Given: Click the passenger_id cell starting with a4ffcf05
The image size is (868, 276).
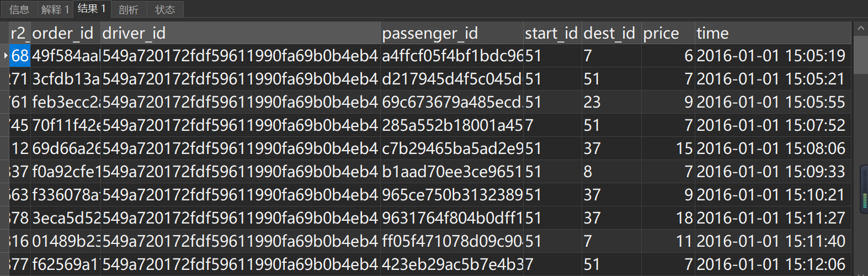Looking at the screenshot, I should tap(452, 56).
